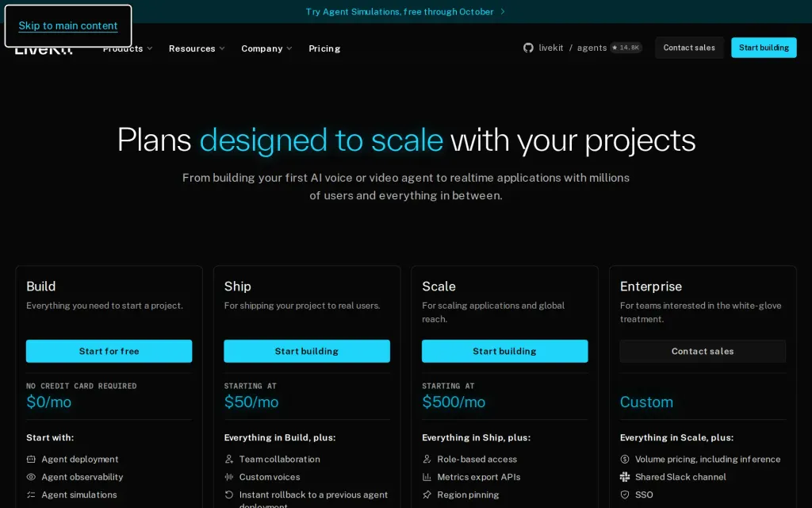The height and width of the screenshot is (508, 812).
Task: Expand the Products menu chevron
Action: 150,48
